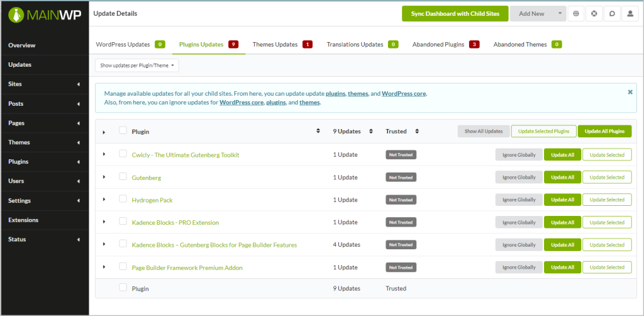Click the globe icon in top bar

coord(576,14)
